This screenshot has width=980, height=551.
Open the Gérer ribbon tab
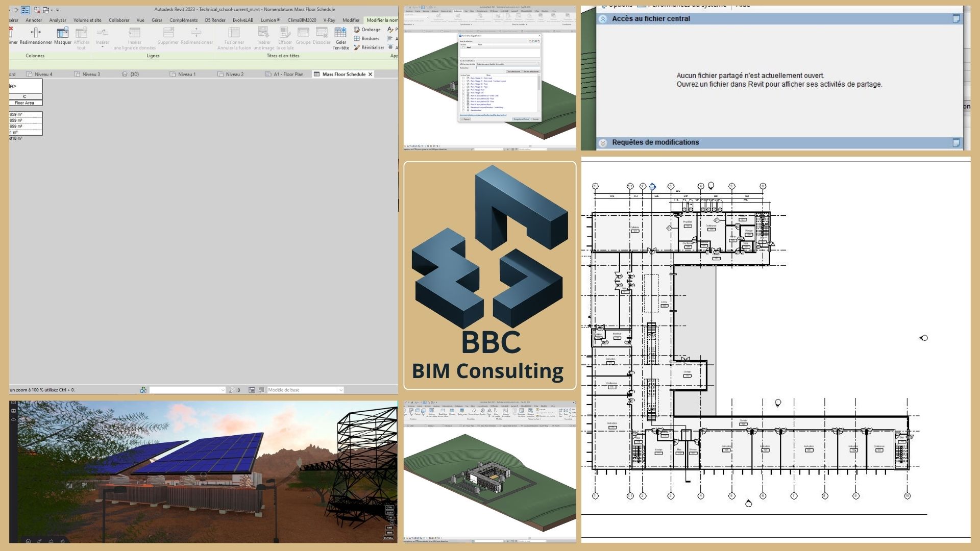(x=157, y=20)
